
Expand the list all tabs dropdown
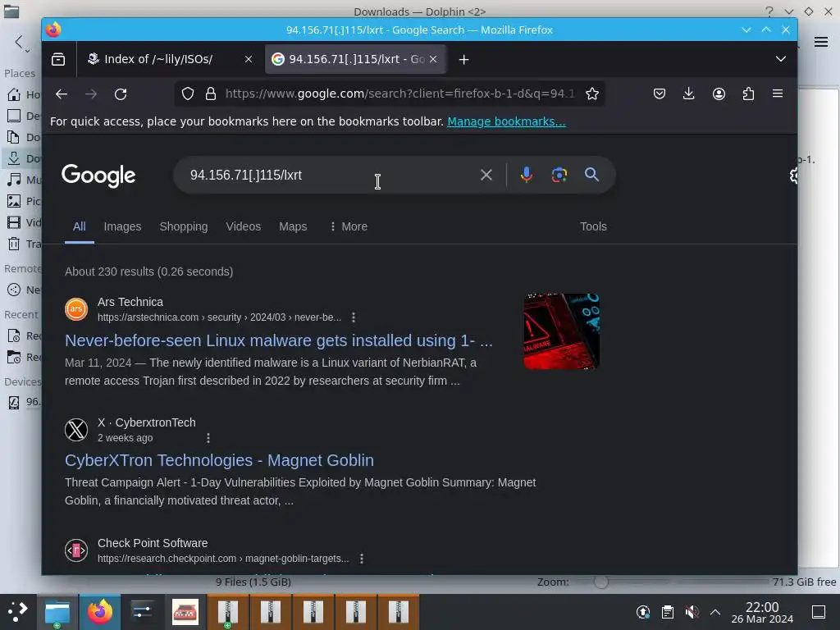pyautogui.click(x=781, y=59)
